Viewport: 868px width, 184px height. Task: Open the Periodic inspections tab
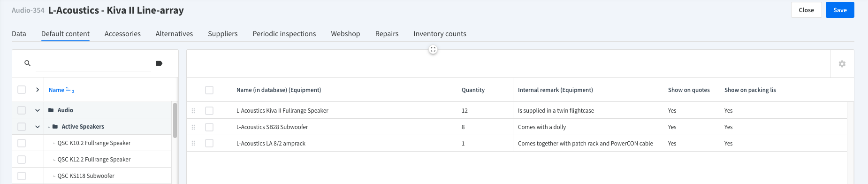[284, 34]
